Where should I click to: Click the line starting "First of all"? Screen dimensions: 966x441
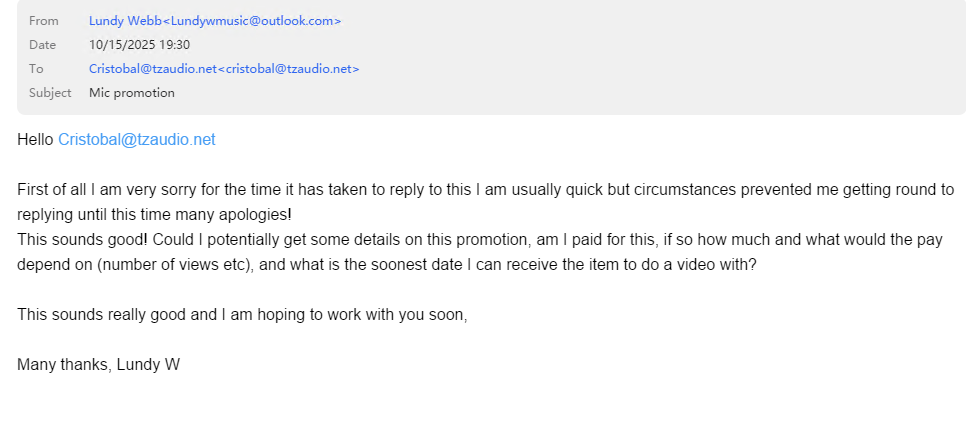[300, 189]
